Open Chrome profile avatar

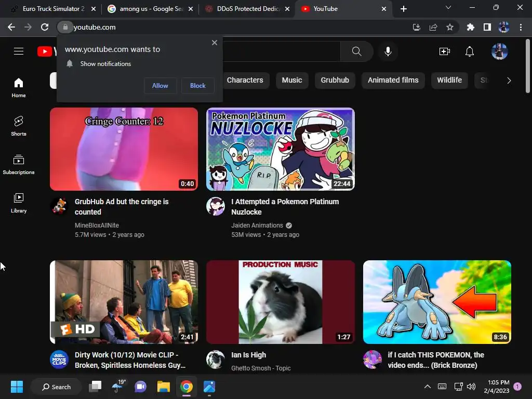coord(503,27)
